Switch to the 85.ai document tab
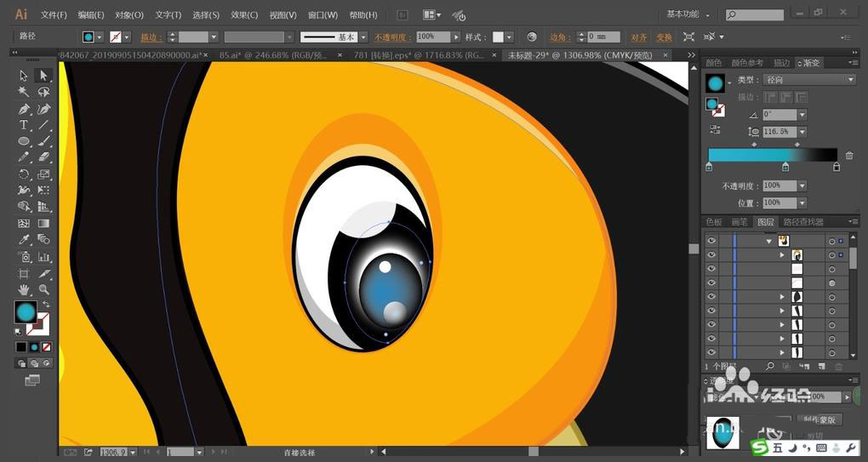The width and height of the screenshot is (868, 462). tap(273, 55)
